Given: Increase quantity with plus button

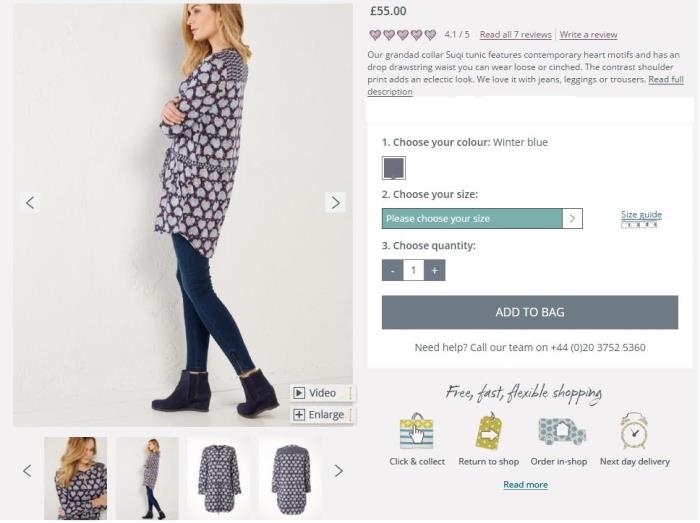Looking at the screenshot, I should tap(435, 270).
